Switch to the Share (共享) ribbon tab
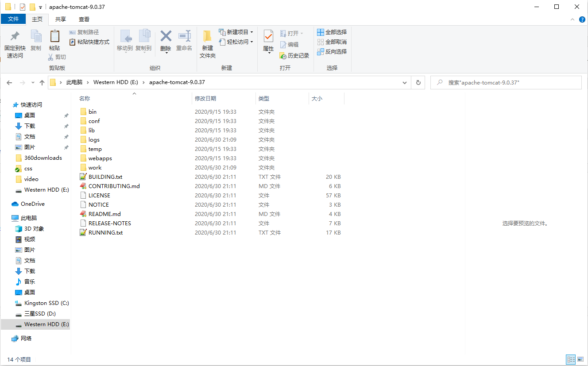 61,19
